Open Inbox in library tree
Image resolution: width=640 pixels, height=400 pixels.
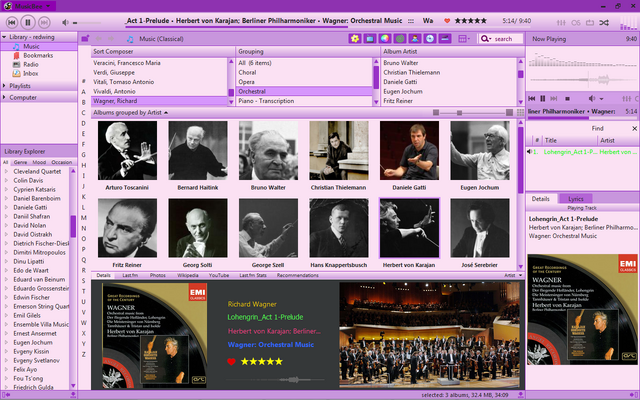pos(31,73)
